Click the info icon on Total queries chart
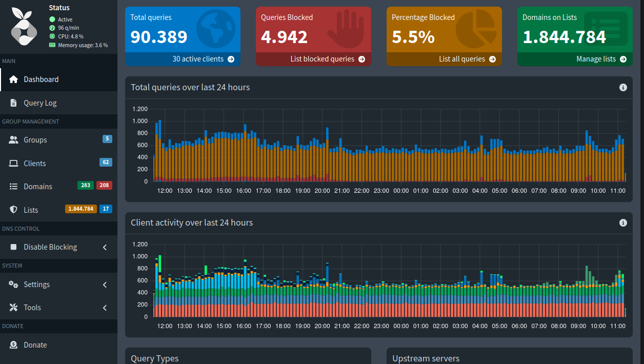 (x=623, y=88)
